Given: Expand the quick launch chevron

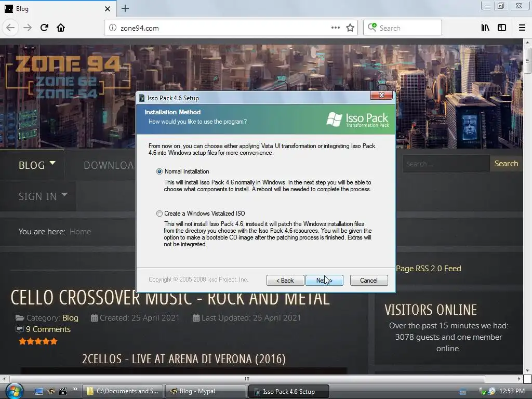Looking at the screenshot, I should (x=75, y=389).
